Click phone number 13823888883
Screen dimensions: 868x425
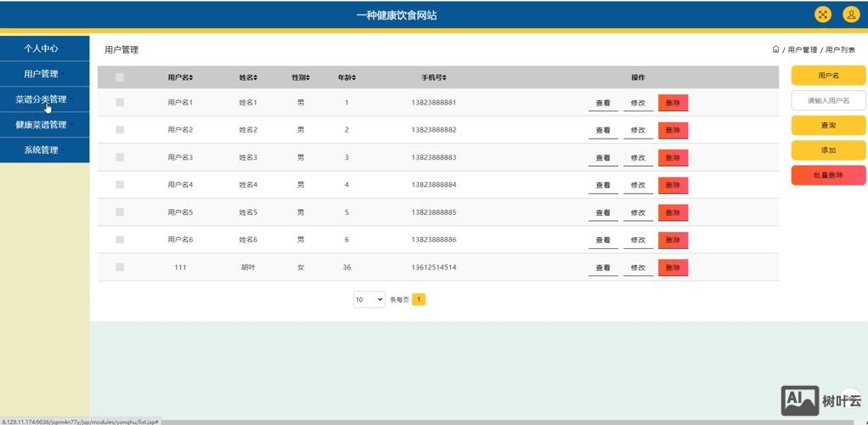(x=433, y=157)
